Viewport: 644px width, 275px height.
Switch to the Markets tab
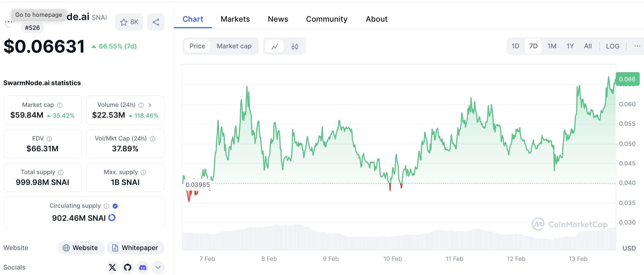pyautogui.click(x=235, y=19)
